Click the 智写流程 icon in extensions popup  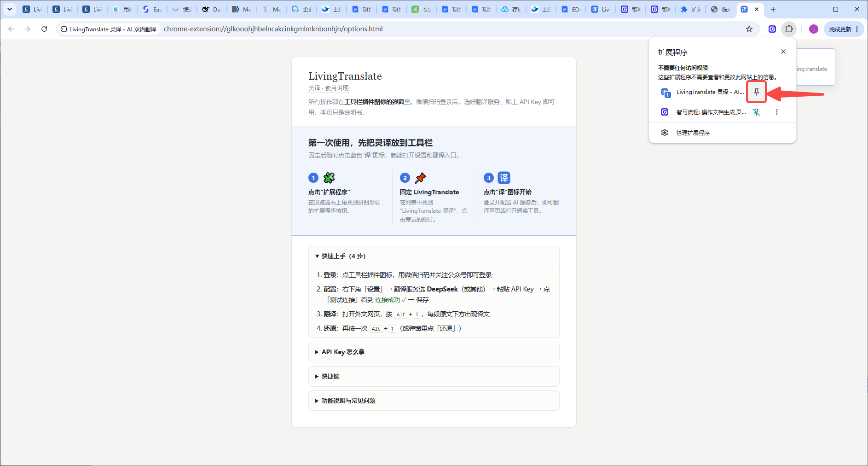(665, 112)
